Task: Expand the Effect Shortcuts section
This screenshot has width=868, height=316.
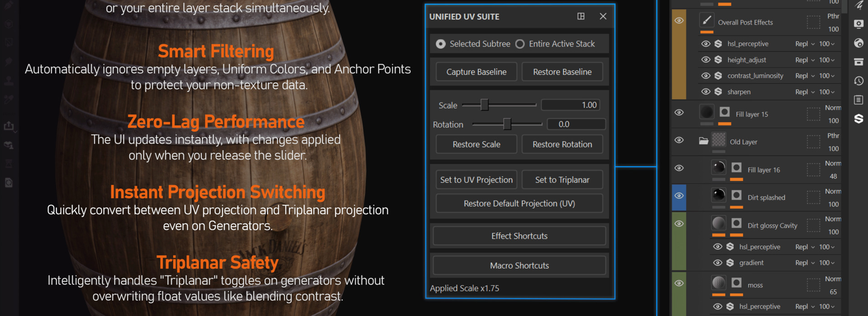Action: [519, 236]
